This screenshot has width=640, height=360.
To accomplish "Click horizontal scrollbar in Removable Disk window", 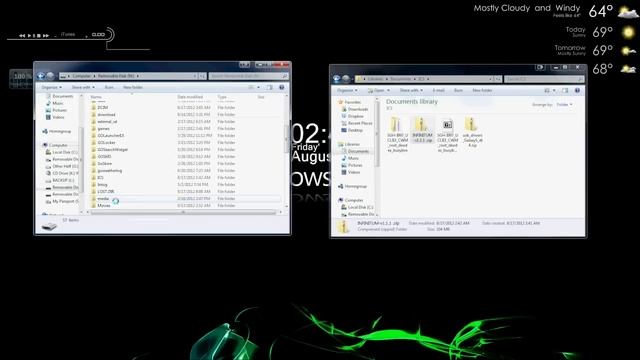I will [183, 212].
